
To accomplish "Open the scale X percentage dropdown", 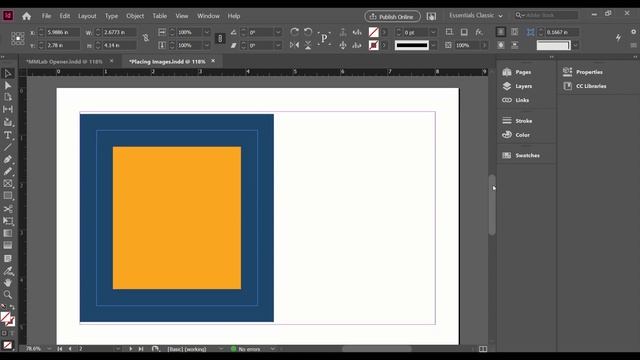I will pyautogui.click(x=206, y=32).
